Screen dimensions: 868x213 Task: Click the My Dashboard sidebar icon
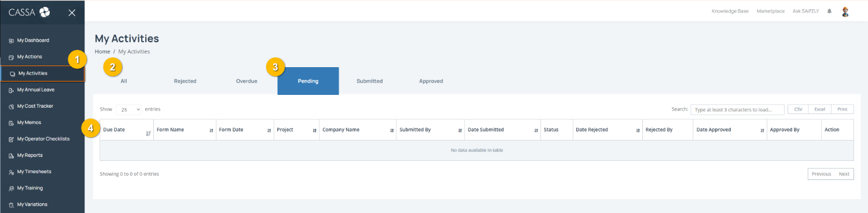12,41
